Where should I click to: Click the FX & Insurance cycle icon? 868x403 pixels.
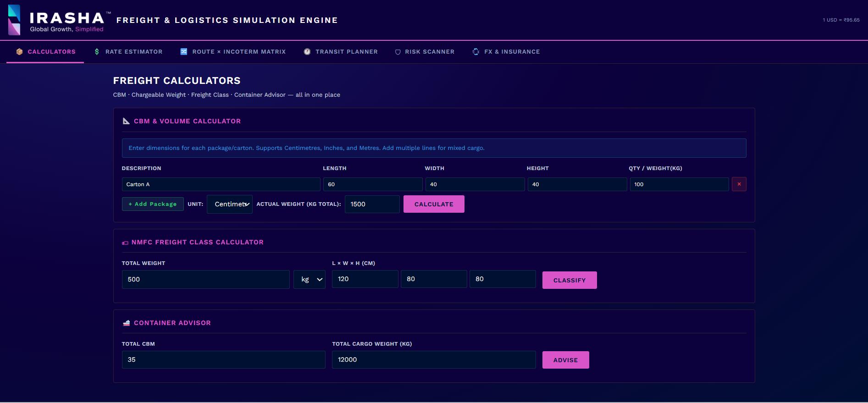coord(476,52)
